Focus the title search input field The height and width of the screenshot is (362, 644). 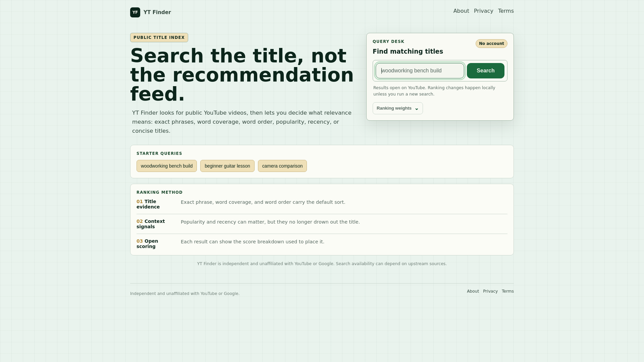point(420,71)
